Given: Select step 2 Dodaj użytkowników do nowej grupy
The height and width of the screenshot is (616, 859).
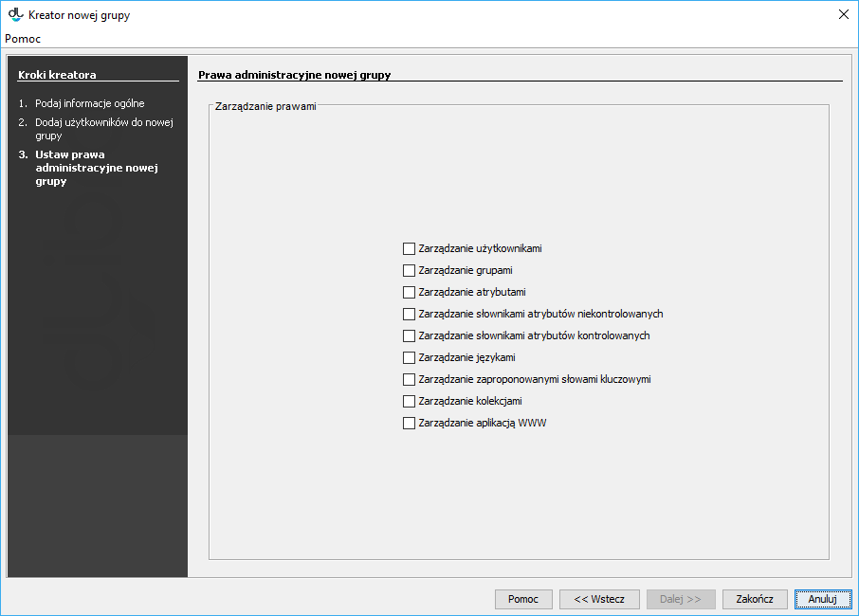Looking at the screenshot, I should click(104, 129).
